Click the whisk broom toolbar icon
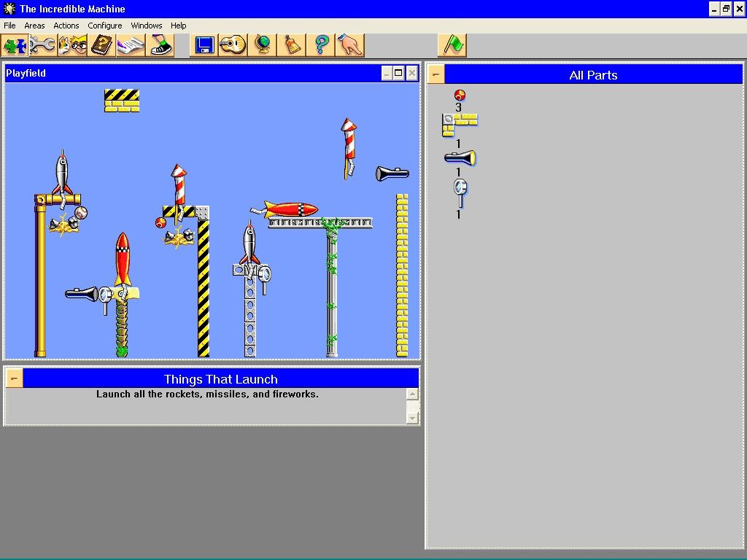The width and height of the screenshot is (747, 560). pos(291,46)
